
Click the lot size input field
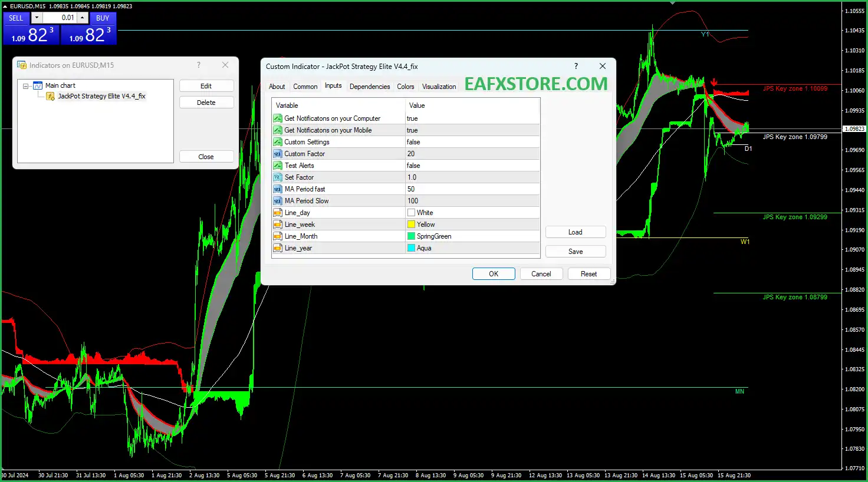(x=59, y=18)
